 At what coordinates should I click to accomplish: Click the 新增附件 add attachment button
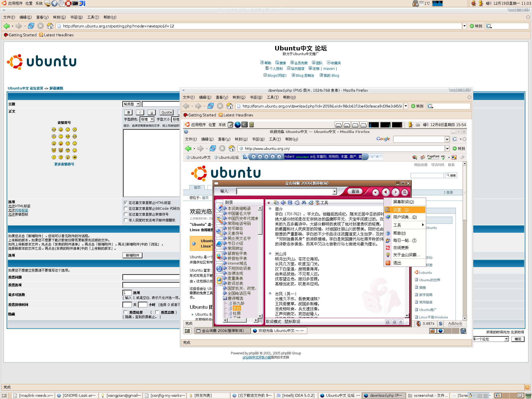pyautogui.click(x=132, y=255)
